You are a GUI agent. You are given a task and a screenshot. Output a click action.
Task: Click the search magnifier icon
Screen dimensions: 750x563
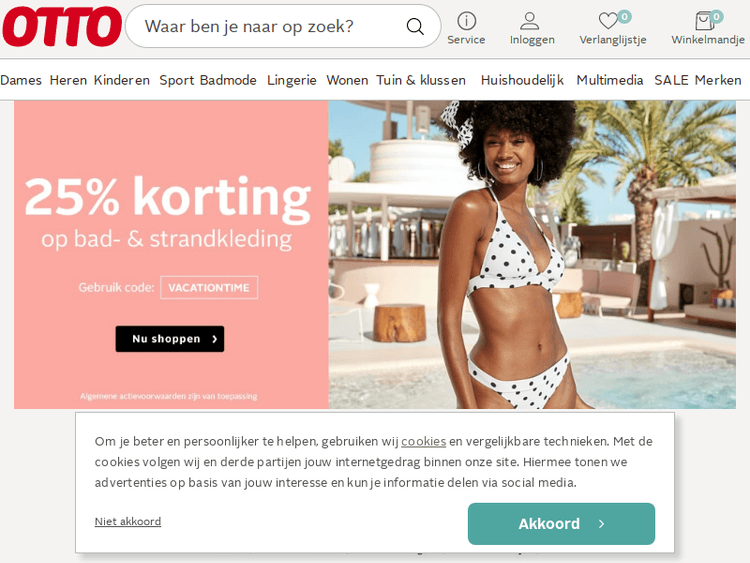pyautogui.click(x=415, y=26)
